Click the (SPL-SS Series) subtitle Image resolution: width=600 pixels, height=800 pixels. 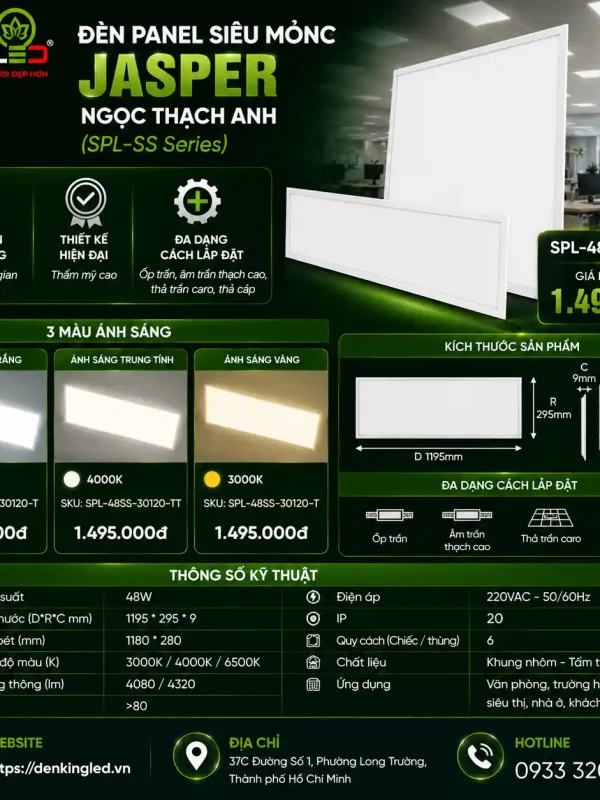point(154,144)
